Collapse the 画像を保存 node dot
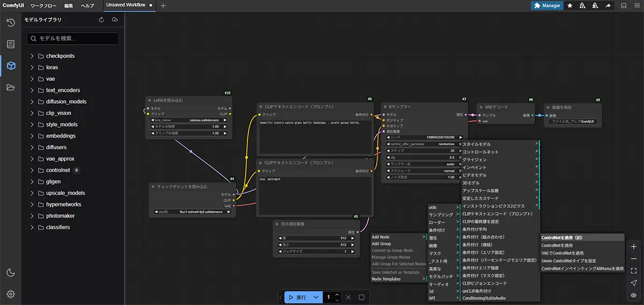The height and width of the screenshot is (305, 644). click(x=548, y=107)
